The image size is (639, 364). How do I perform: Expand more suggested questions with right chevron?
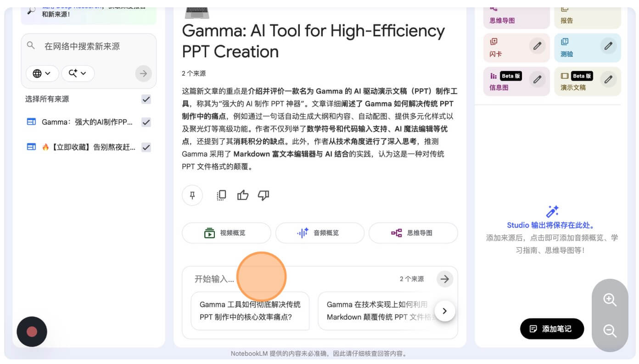click(444, 311)
